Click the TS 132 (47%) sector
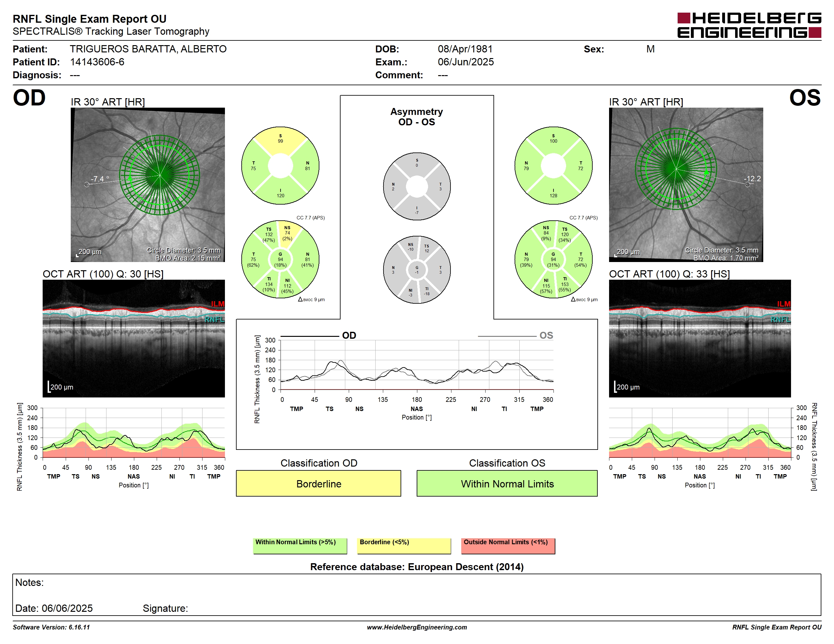 tap(269, 235)
